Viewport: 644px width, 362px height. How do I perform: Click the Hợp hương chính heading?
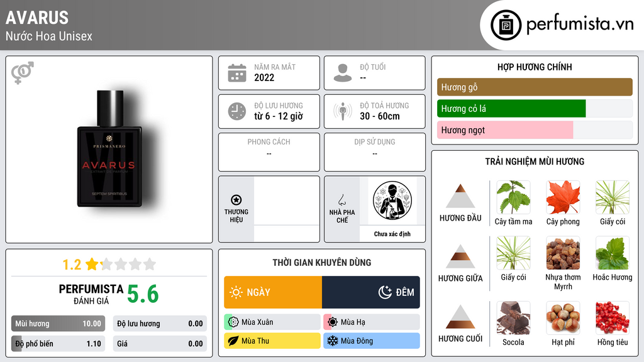pyautogui.click(x=535, y=67)
